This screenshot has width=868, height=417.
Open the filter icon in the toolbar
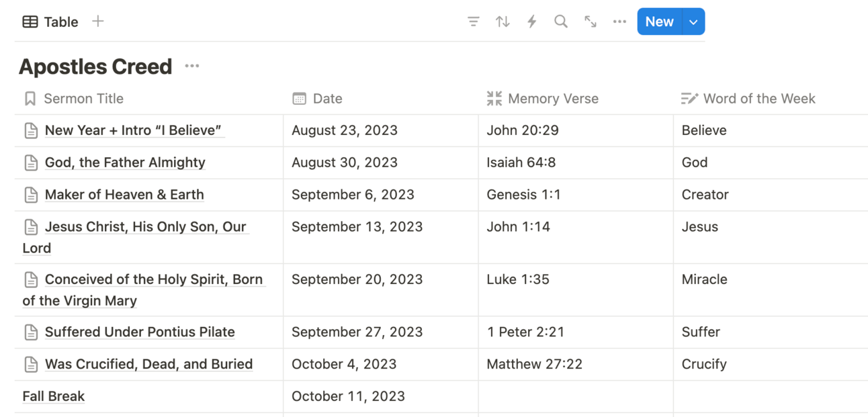click(x=474, y=21)
